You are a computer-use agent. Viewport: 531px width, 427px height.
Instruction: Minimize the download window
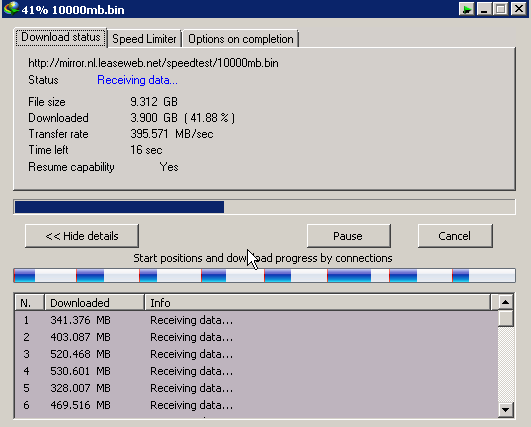(484, 9)
